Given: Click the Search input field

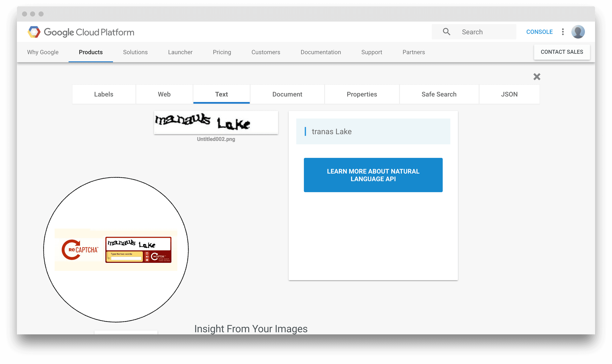Looking at the screenshot, I should pos(474,32).
